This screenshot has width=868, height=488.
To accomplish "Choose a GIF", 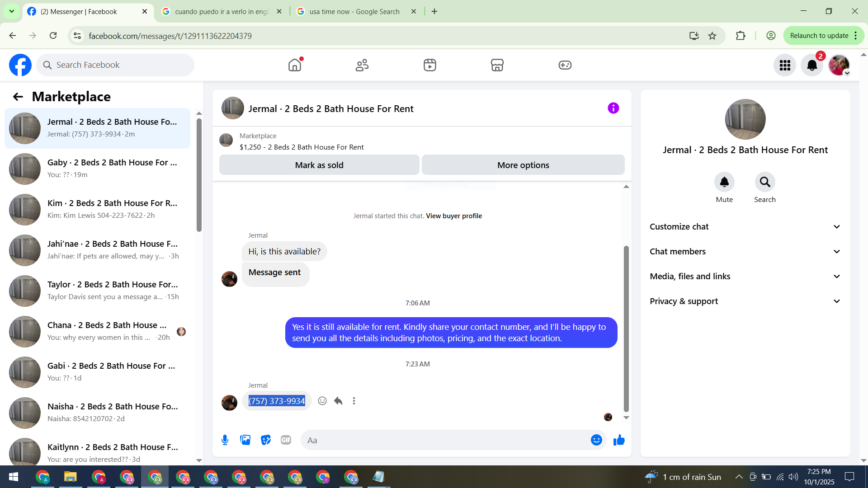I will pyautogui.click(x=286, y=440).
